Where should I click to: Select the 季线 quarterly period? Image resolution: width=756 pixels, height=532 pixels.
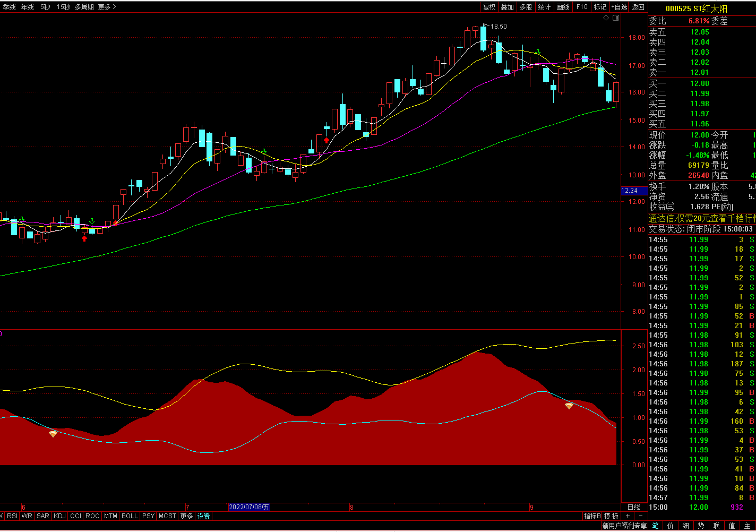click(x=9, y=7)
